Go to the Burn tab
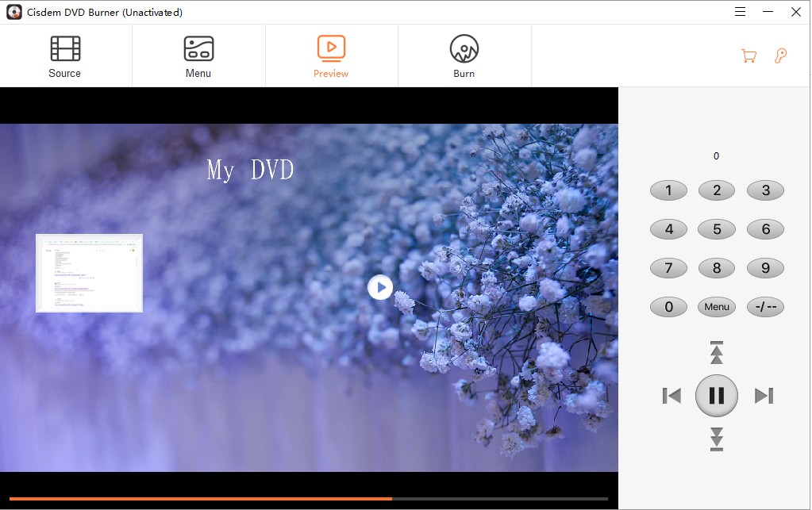The width and height of the screenshot is (812, 510). 464,56
